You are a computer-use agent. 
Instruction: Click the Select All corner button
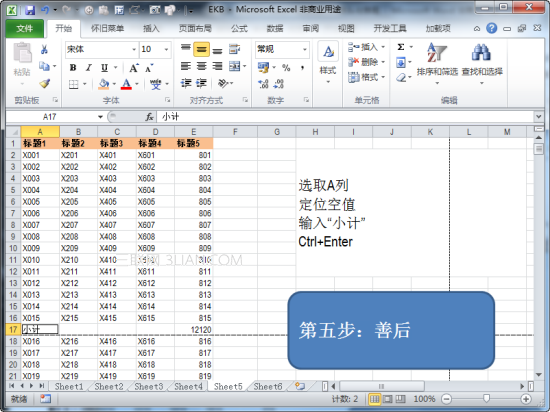13,132
